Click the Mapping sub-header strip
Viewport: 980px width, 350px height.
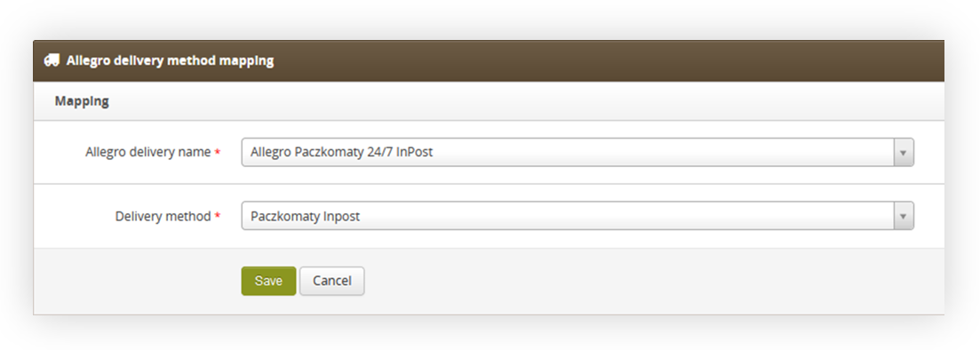[489, 101]
